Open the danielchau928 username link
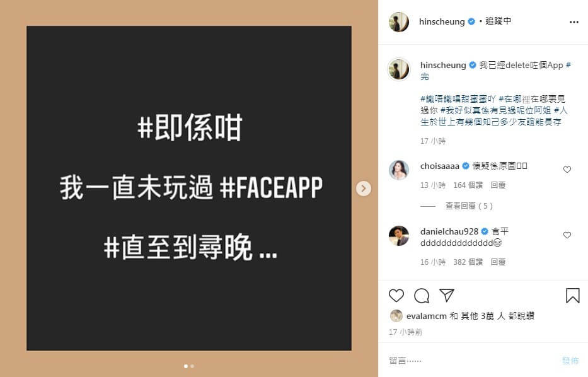588x377 pixels. tap(449, 231)
